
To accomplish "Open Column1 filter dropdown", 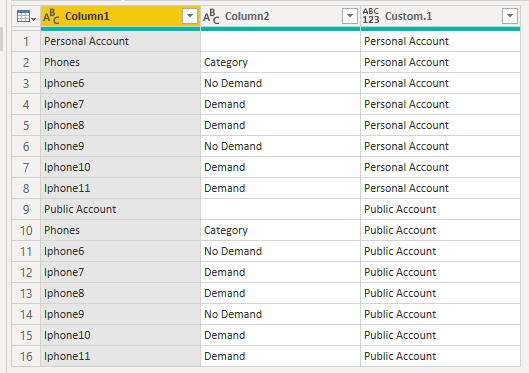I will point(190,16).
